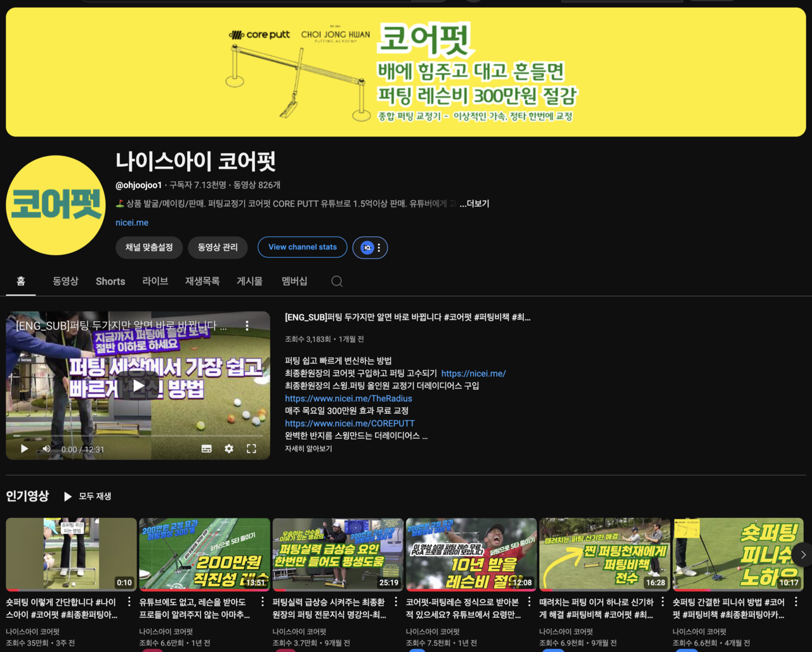Open the COREPUTT link in description

[x=350, y=423]
